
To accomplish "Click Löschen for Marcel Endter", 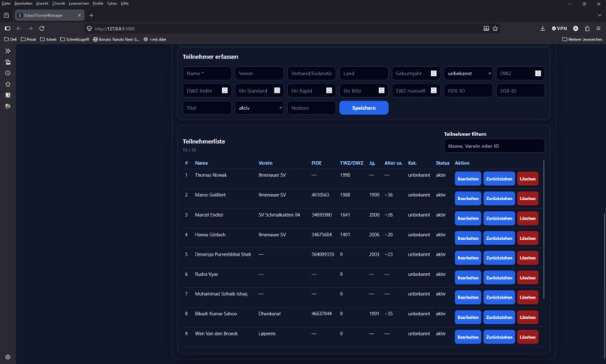I will coord(528,218).
